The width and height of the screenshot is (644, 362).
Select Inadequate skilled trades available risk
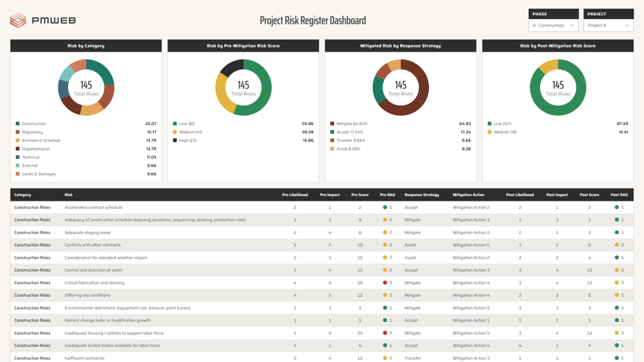[x=112, y=345]
